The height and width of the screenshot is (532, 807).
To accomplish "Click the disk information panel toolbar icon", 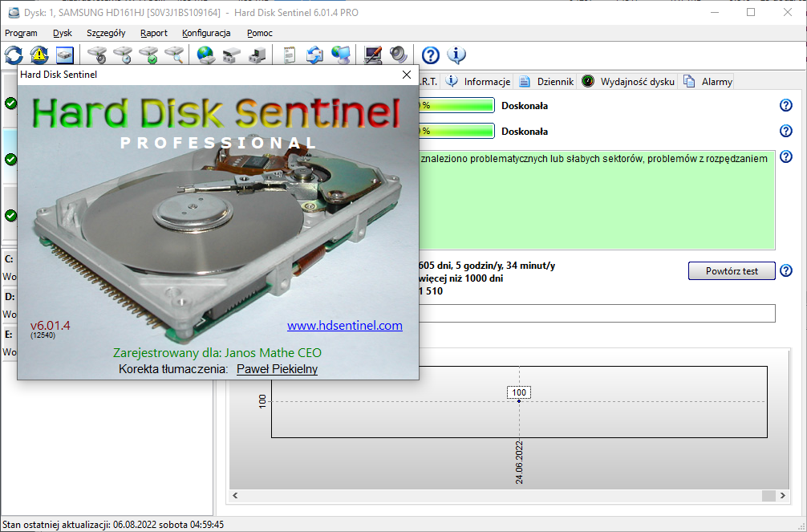I will (x=65, y=55).
